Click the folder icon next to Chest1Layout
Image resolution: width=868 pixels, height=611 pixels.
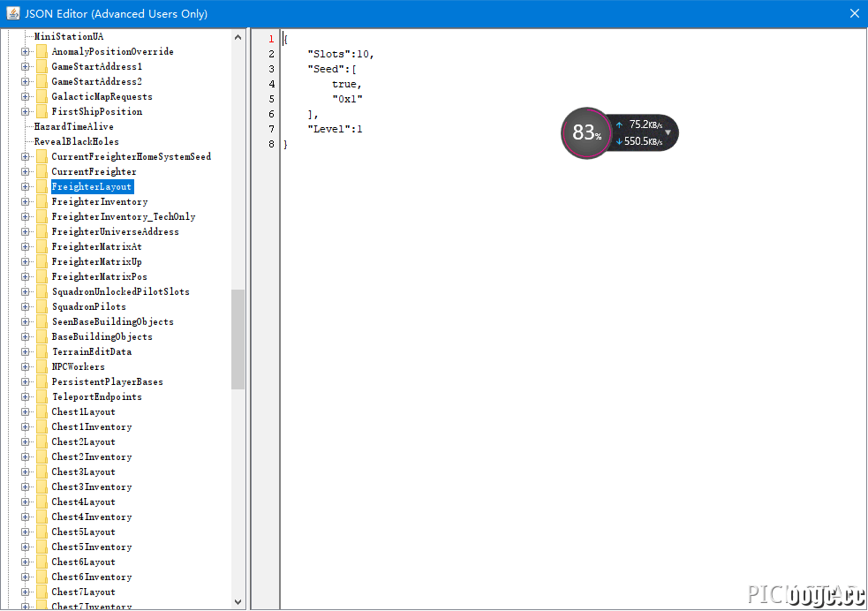coord(42,412)
